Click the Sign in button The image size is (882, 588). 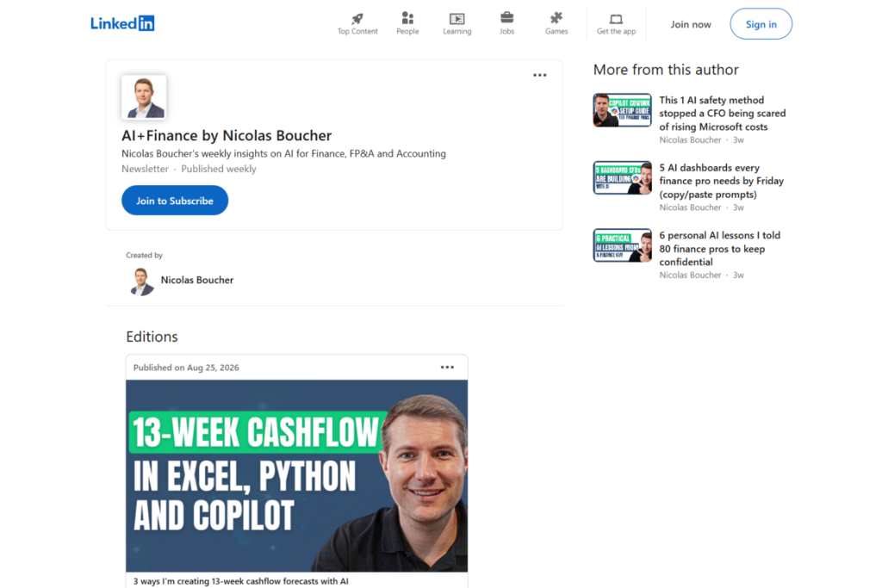point(761,24)
